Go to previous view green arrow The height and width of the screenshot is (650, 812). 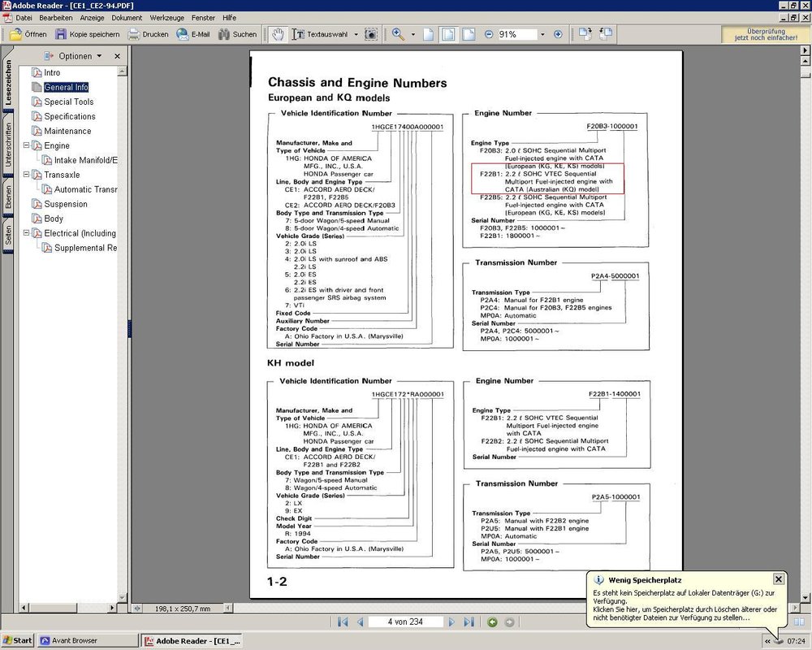tap(492, 622)
